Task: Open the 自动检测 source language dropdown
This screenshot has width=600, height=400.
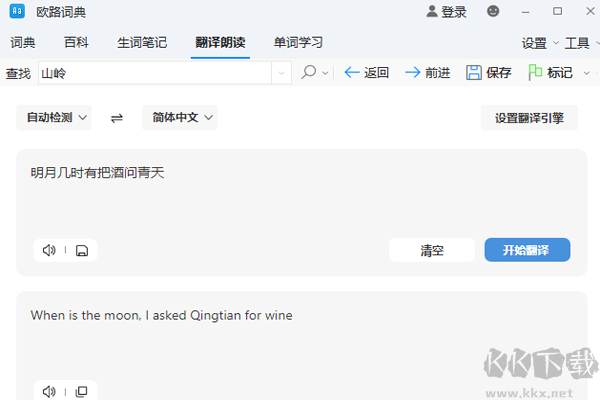Action: point(58,118)
